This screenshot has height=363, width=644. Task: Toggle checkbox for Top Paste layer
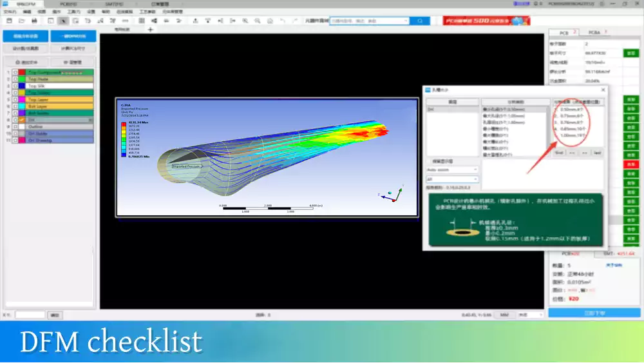(x=15, y=79)
